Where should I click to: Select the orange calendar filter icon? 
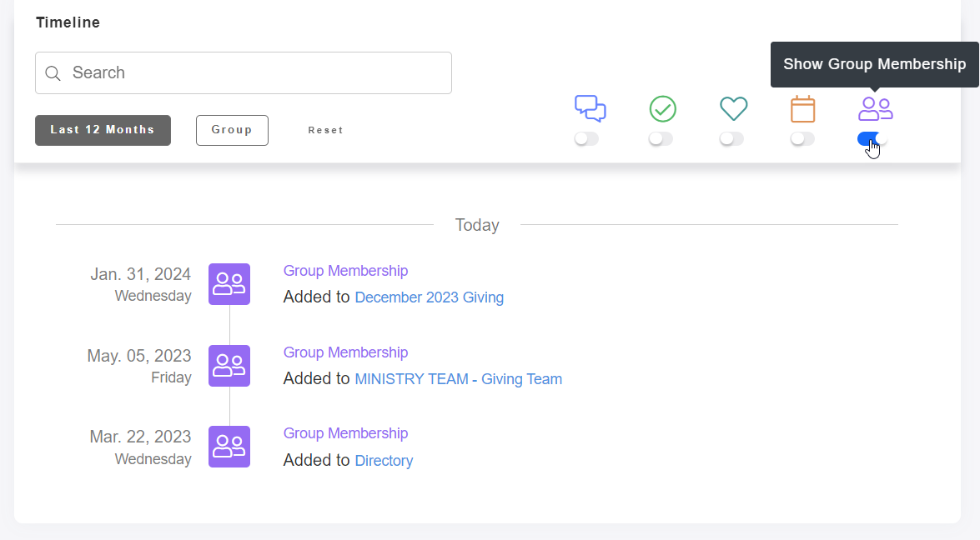(803, 108)
